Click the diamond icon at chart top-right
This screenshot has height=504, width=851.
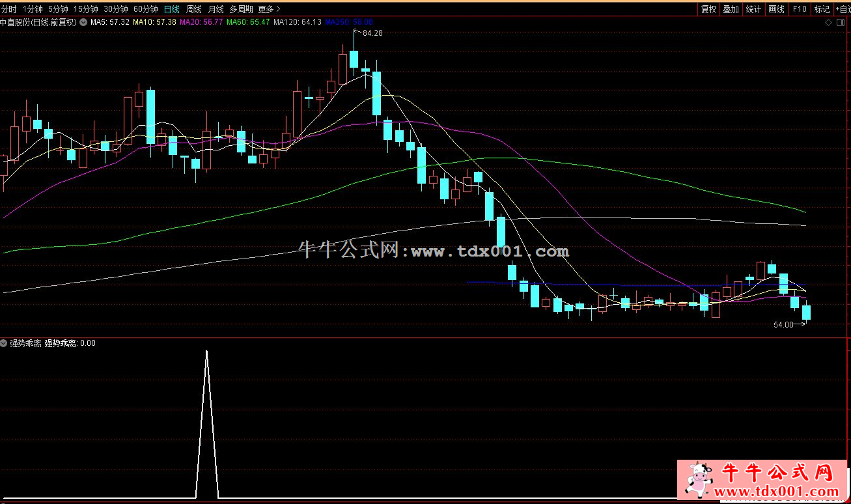pos(828,22)
